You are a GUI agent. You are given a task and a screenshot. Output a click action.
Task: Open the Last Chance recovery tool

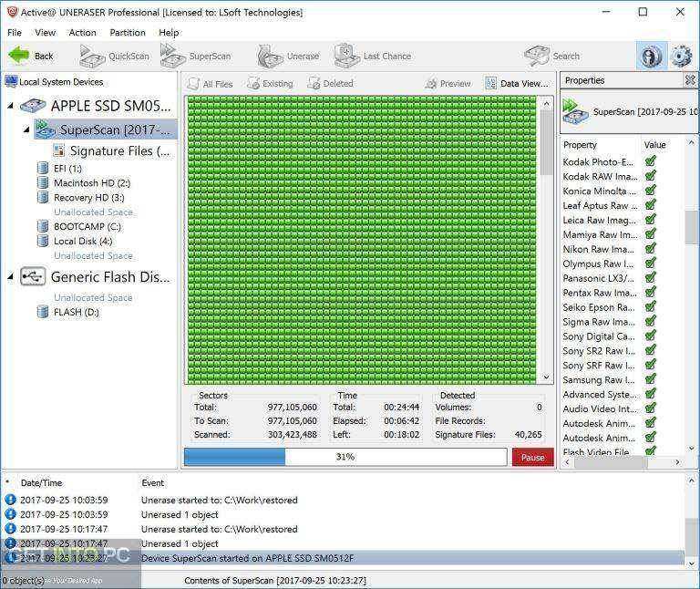[373, 56]
